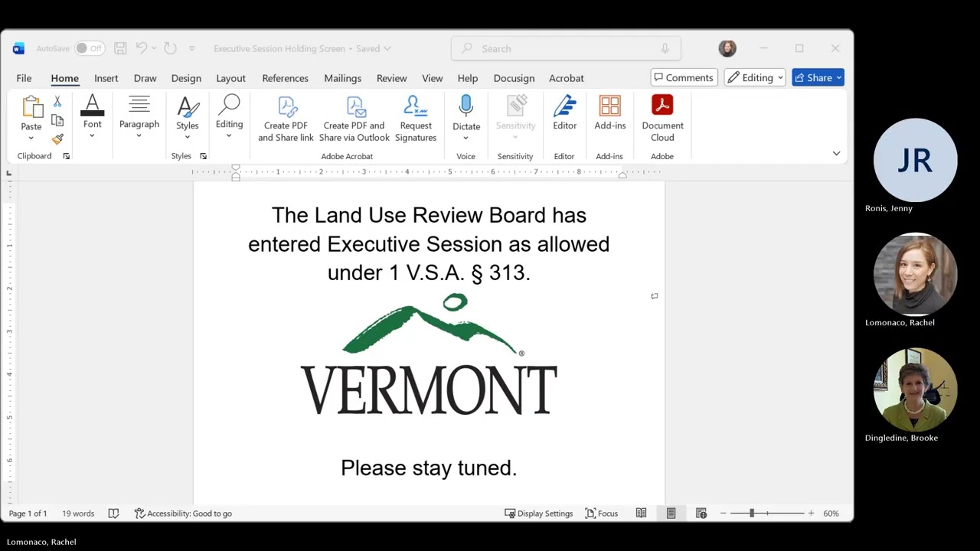Switch to the Design tab
The height and width of the screenshot is (551, 980).
[x=186, y=78]
